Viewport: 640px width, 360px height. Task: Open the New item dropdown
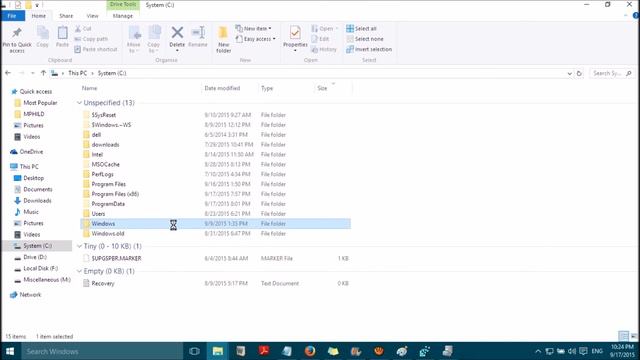[x=253, y=29]
